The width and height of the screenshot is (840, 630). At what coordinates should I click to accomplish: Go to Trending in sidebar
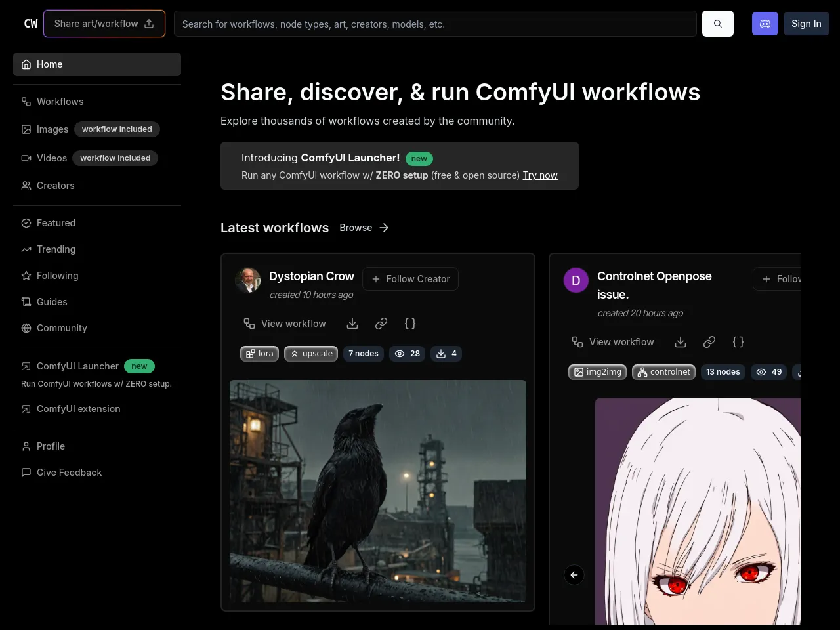[x=56, y=249]
